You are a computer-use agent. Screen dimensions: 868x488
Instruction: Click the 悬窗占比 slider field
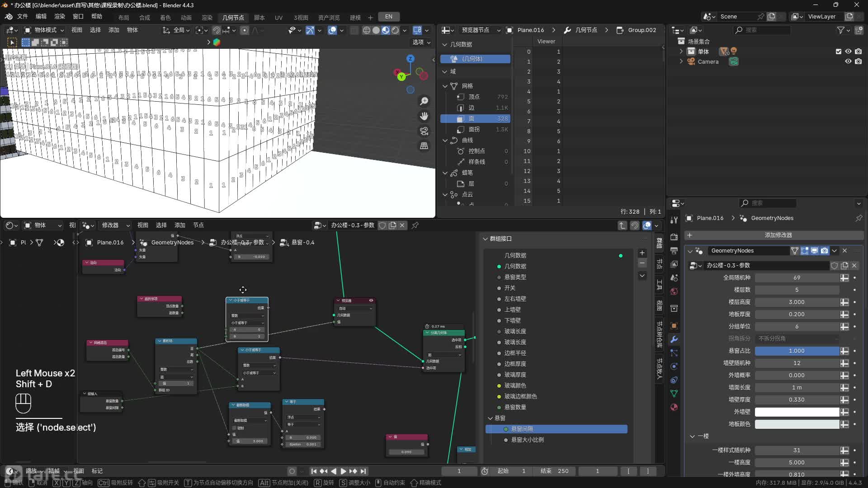tap(797, 351)
